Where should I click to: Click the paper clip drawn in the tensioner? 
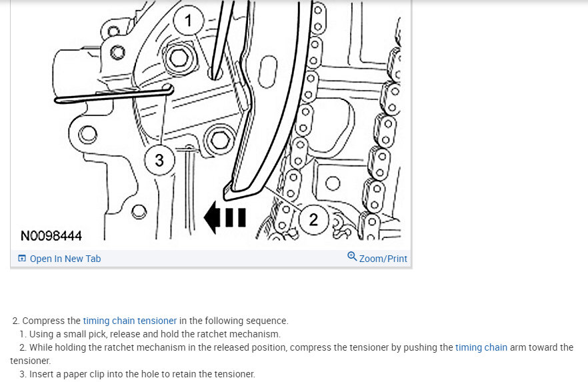pos(114,95)
